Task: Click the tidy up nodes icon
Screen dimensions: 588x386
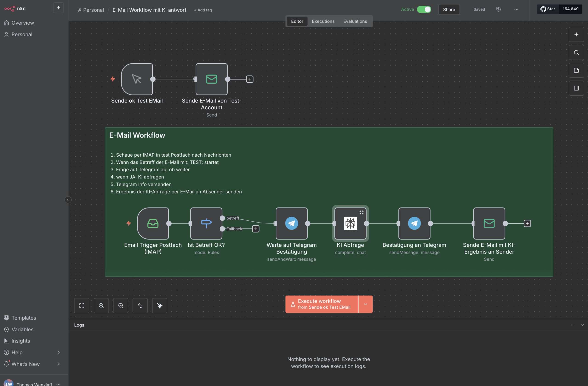Action: click(x=159, y=305)
